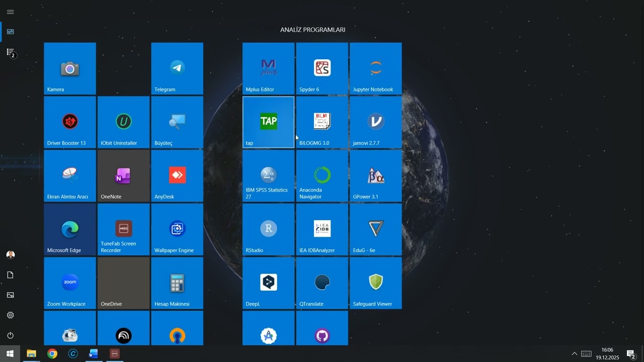644x362 pixels.
Task: Open IObit Uninstaller tile
Action: tap(124, 122)
